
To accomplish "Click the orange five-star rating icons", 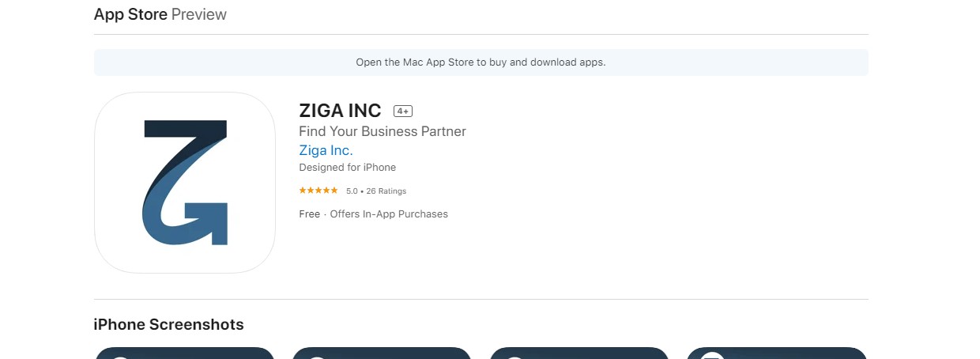I will [x=318, y=191].
